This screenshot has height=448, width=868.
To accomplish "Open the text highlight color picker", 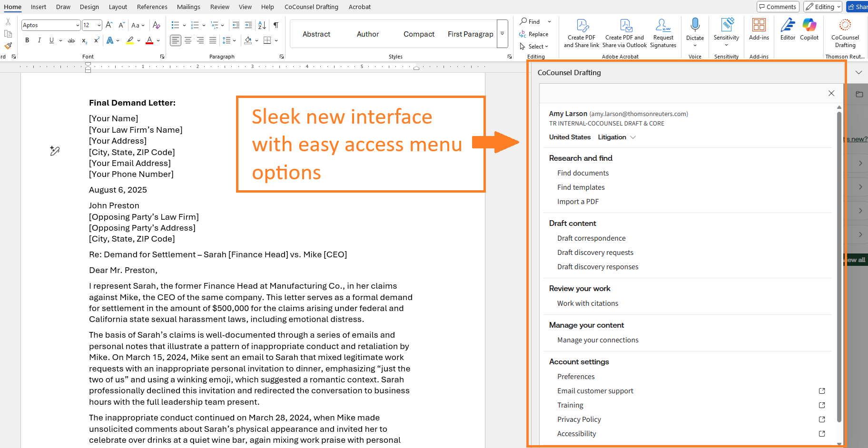I will (x=138, y=41).
